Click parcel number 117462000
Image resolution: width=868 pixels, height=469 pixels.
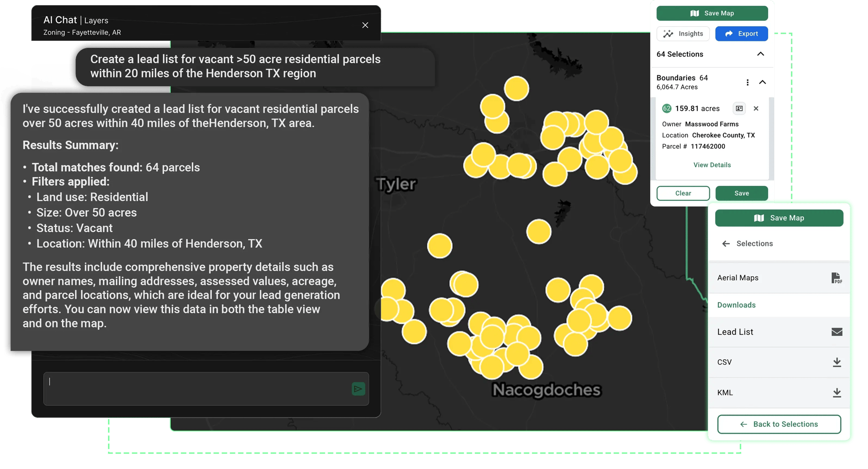[x=708, y=146]
